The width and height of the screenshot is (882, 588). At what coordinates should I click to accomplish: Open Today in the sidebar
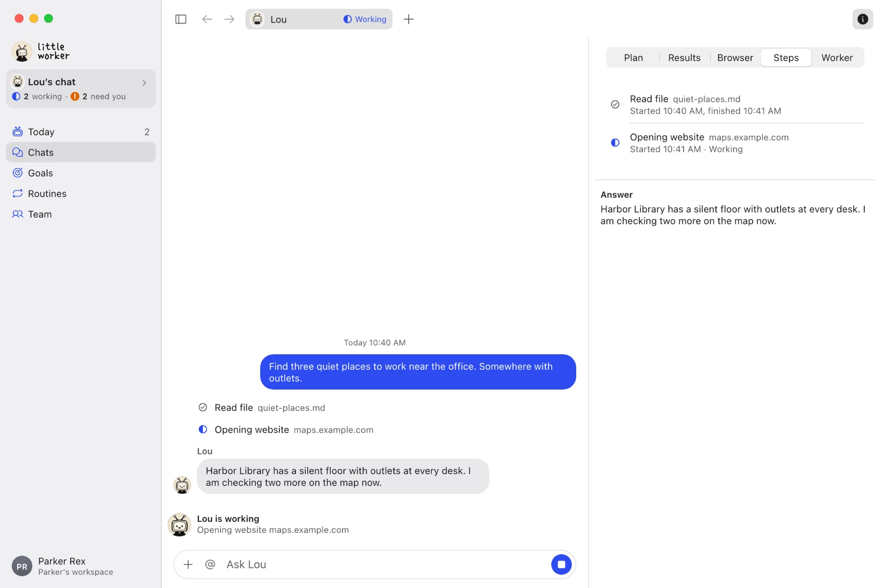[81, 132]
